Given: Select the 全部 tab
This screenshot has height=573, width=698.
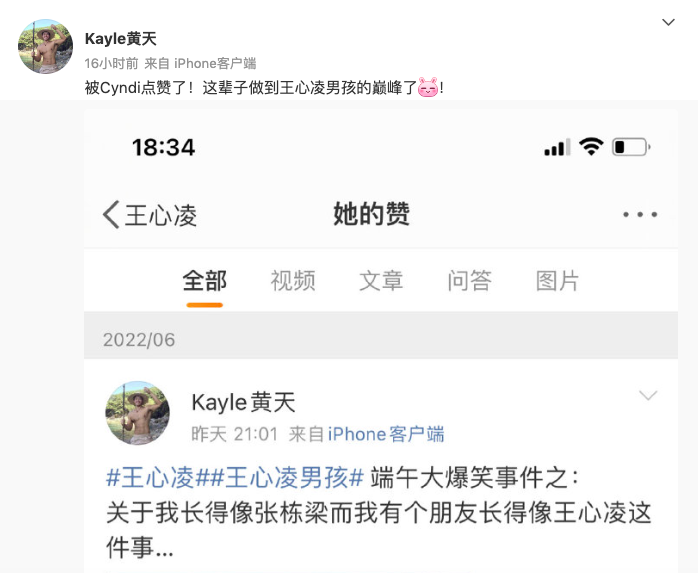Looking at the screenshot, I should click(205, 281).
